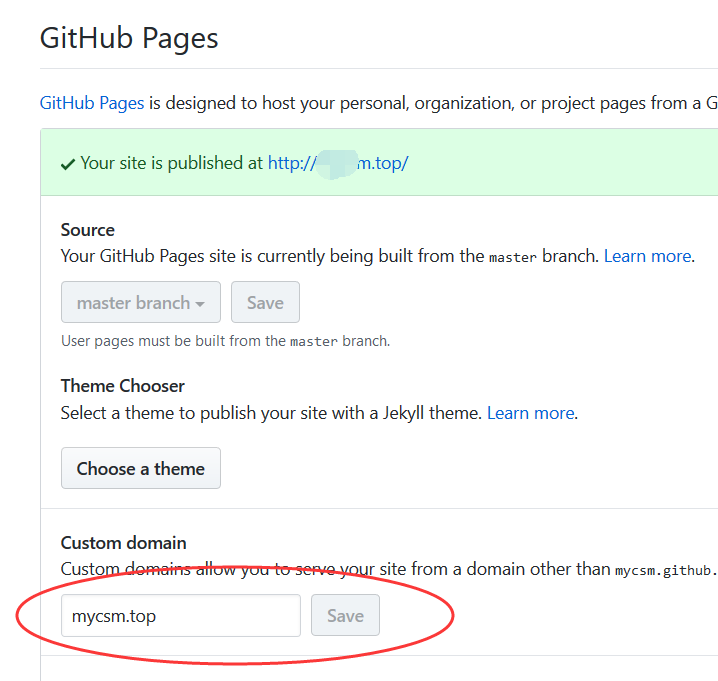Click the GitHub Pages section heading

pos(129,39)
